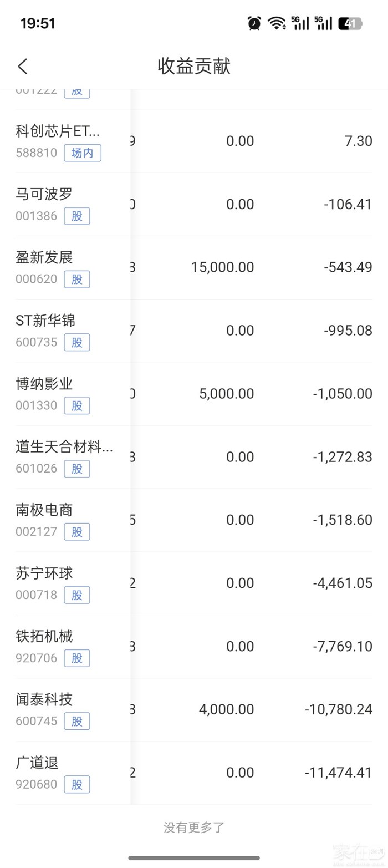Open 道生天合材料 stock entry
Image resolution: width=388 pixels, height=868 pixels.
64,447
